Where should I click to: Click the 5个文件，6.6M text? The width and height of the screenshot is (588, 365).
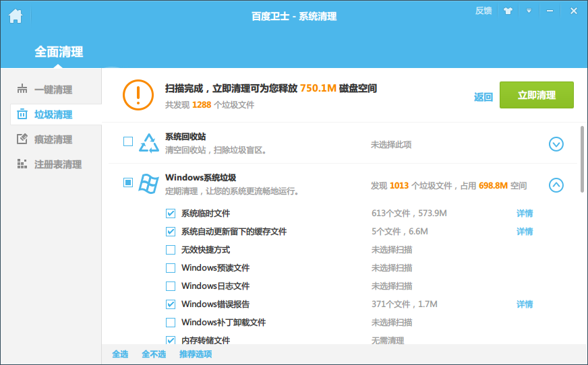coord(400,232)
